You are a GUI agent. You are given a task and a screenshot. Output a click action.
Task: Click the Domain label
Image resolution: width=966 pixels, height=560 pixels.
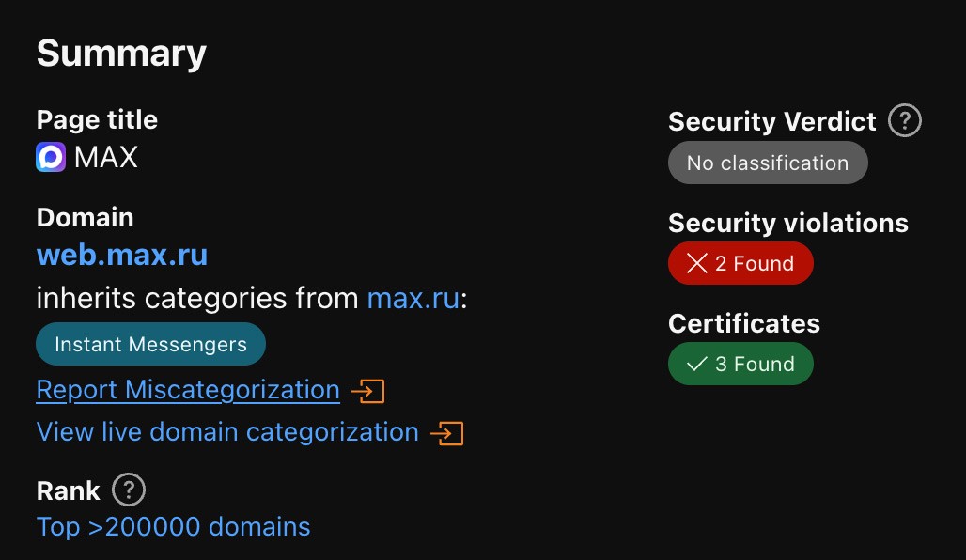tap(85, 217)
